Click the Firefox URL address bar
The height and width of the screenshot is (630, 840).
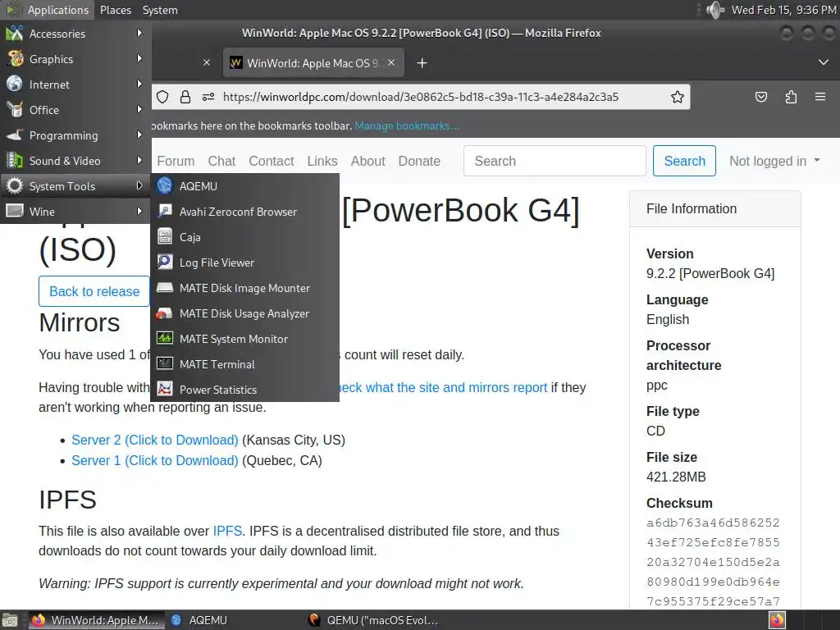tap(421, 97)
